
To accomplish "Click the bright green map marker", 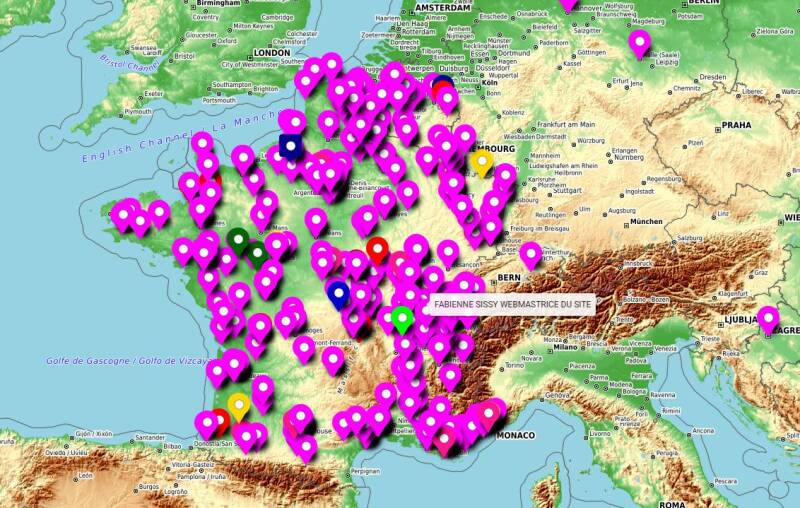I will [402, 319].
